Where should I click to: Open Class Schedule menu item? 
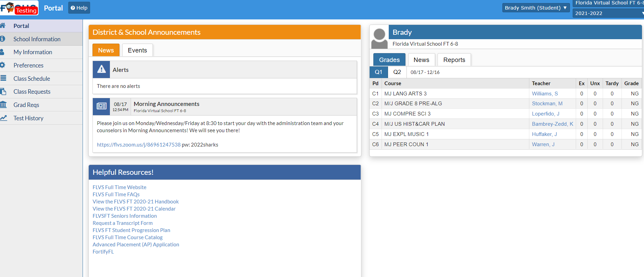(32, 79)
